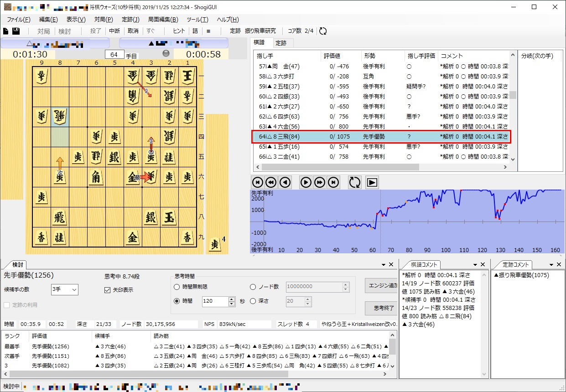This screenshot has width=566, height=392.
Task: Click the time seconds field showing 120
Action: point(214,301)
